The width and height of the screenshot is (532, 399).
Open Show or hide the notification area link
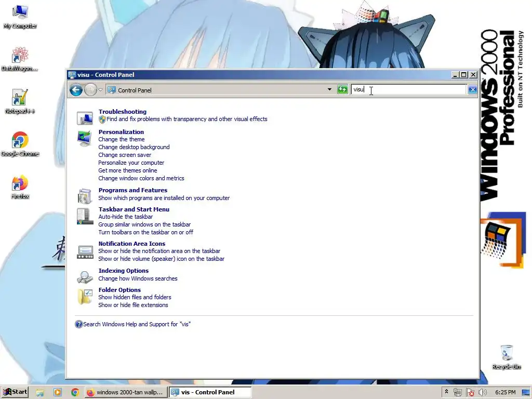pos(159,251)
